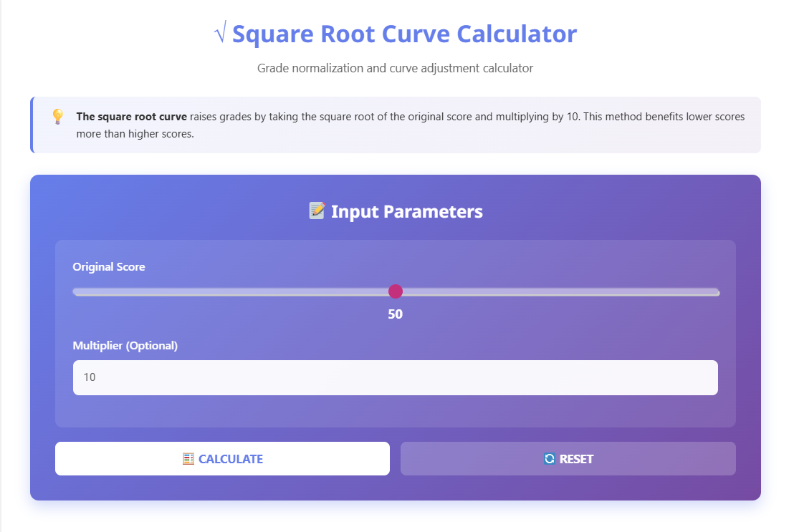This screenshot has width=789, height=532.
Task: Click the Multiplier (Optional) label
Action: 126,345
